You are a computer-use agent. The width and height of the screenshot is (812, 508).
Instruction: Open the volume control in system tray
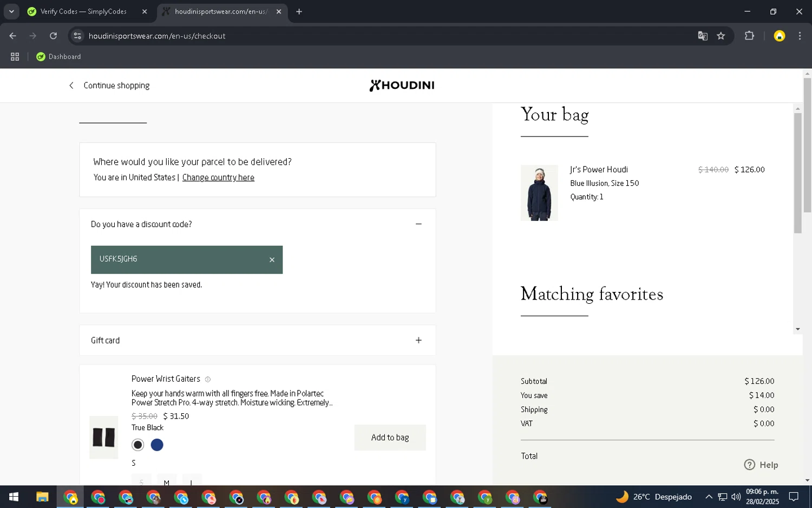tap(736, 497)
